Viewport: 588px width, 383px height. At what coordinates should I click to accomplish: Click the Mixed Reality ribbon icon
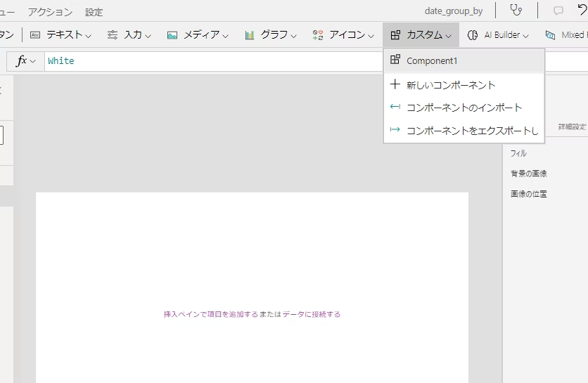tap(550, 34)
